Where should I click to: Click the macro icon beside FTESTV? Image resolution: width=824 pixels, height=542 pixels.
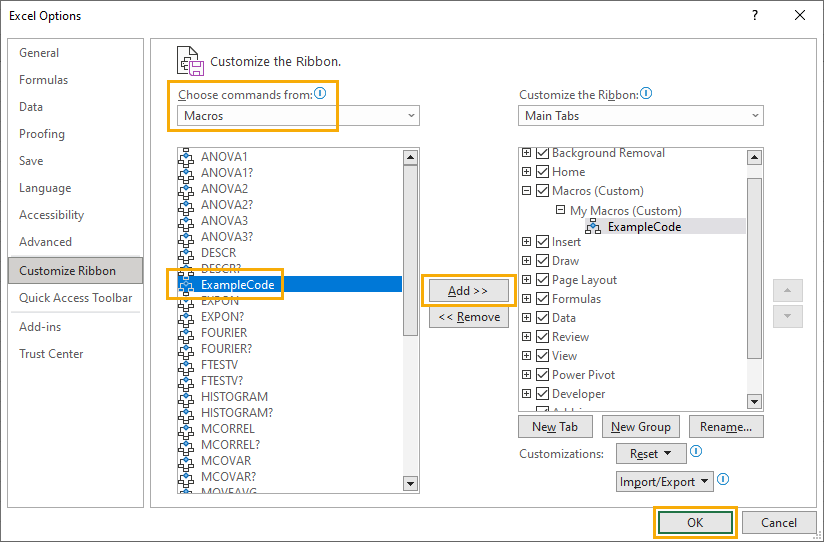tap(186, 365)
